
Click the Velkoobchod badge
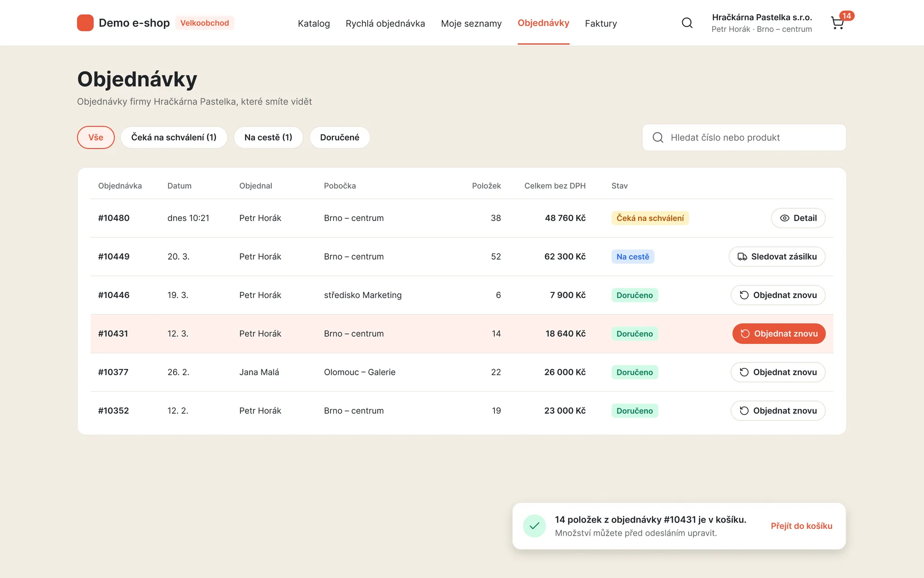click(205, 23)
